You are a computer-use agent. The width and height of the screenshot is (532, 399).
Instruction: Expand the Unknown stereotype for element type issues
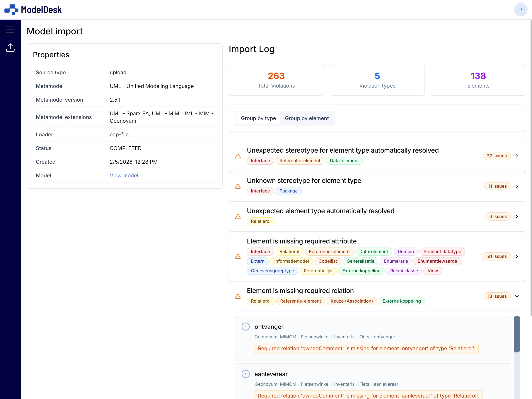click(517, 186)
